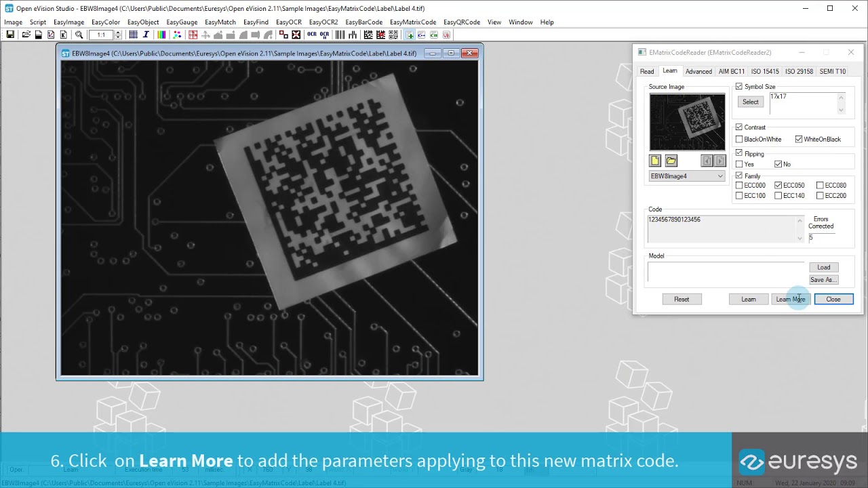Click the Save As... model button
Viewport: 868px width, 488px height.
coord(824,279)
